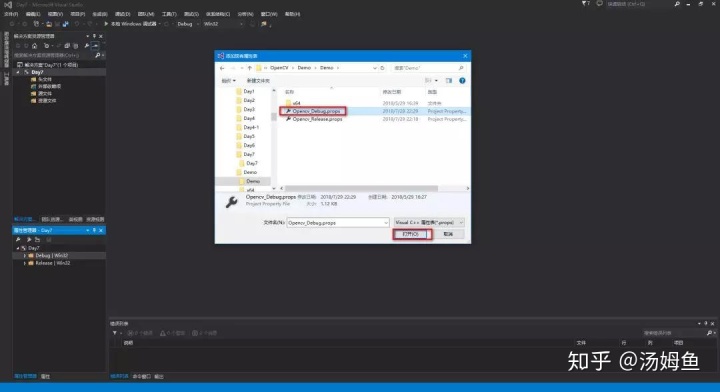Viewport: 720px width, 392px height.
Task: Select 资源文件 folder in Solution Explorer
Action: pos(43,101)
